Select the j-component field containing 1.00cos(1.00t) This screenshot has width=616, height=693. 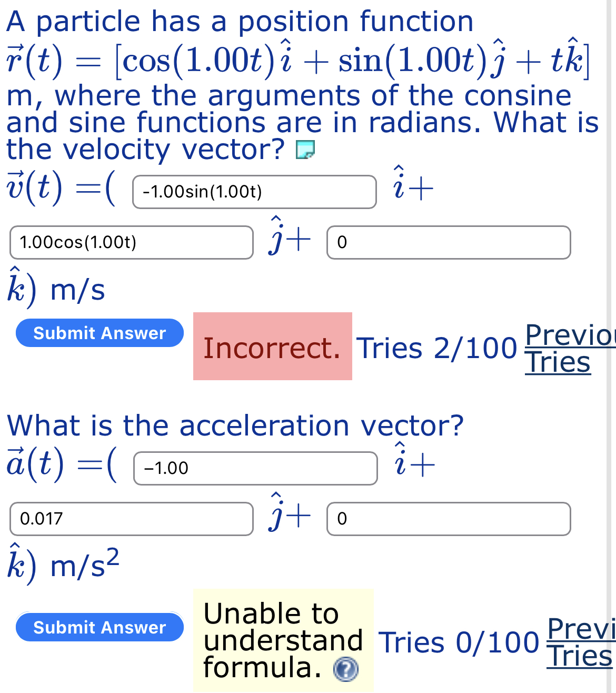[x=131, y=243]
